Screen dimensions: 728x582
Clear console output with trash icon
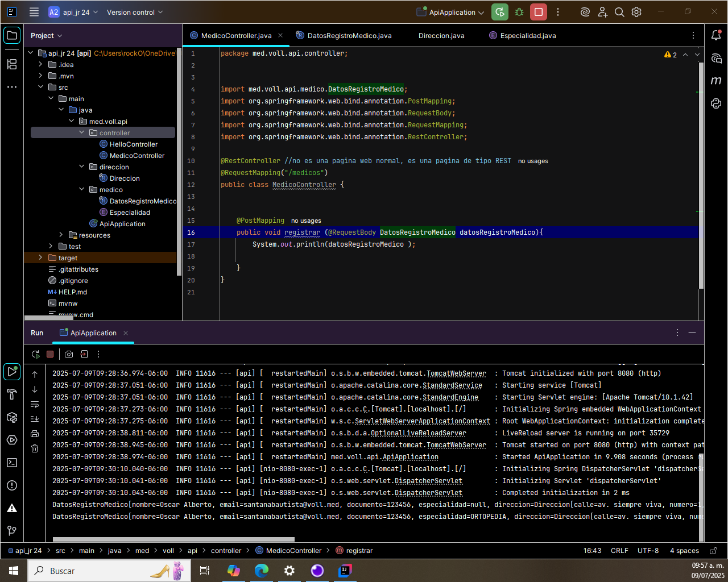[x=35, y=448]
